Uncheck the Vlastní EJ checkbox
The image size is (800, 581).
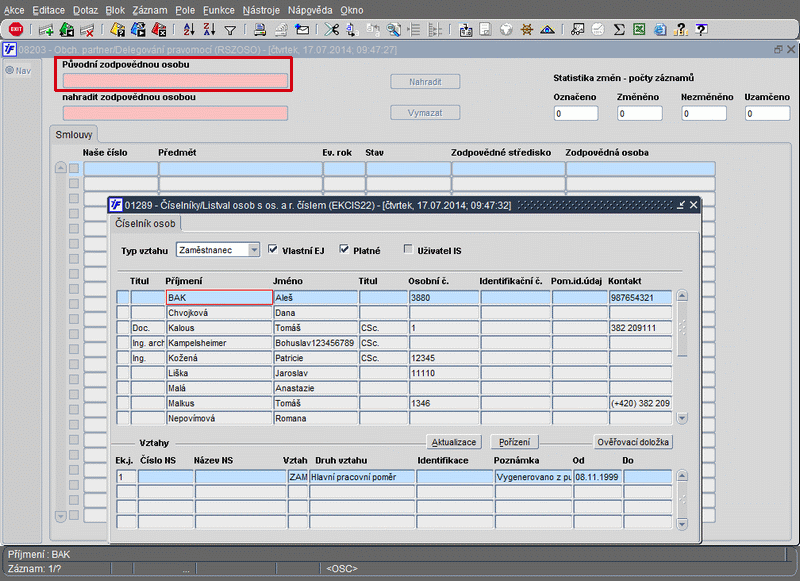(x=273, y=250)
